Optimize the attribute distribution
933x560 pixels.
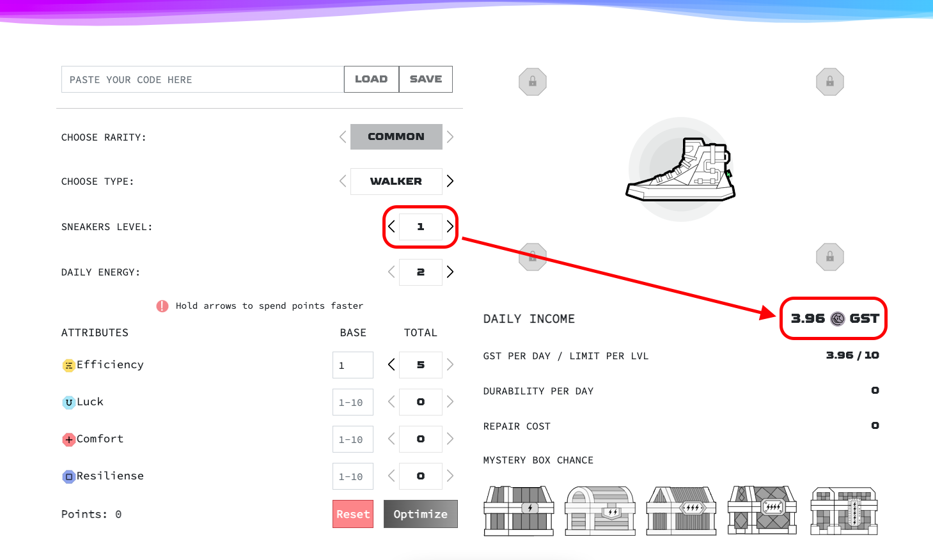click(421, 514)
